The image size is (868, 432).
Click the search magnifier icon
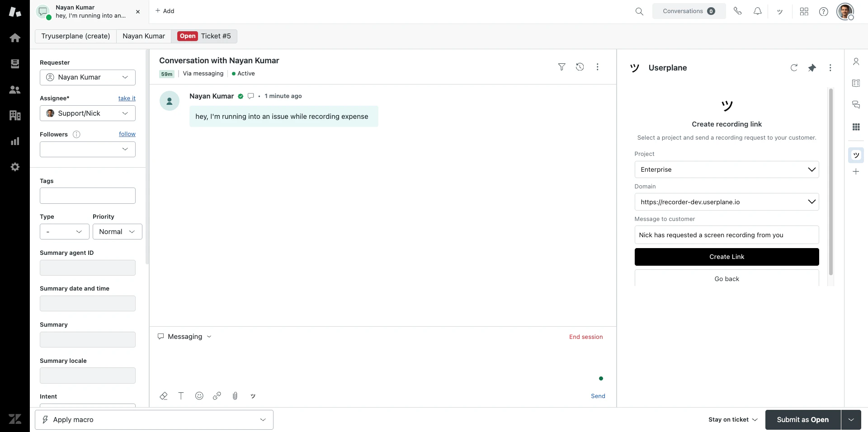[x=639, y=11]
